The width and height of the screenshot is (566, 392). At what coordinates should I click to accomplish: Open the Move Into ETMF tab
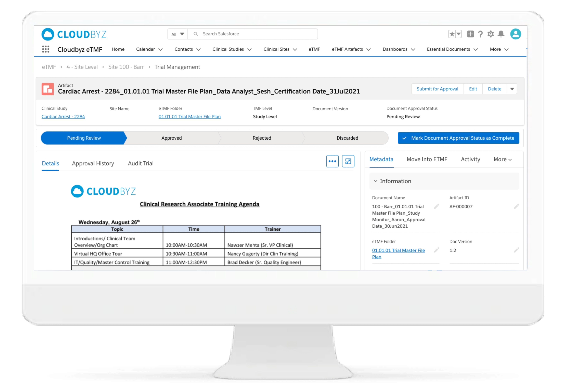tap(427, 159)
